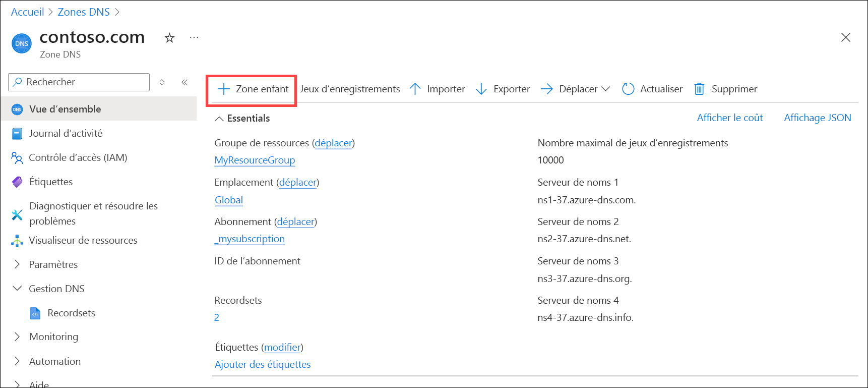Click Ajouter des étiquettes

[x=263, y=364]
